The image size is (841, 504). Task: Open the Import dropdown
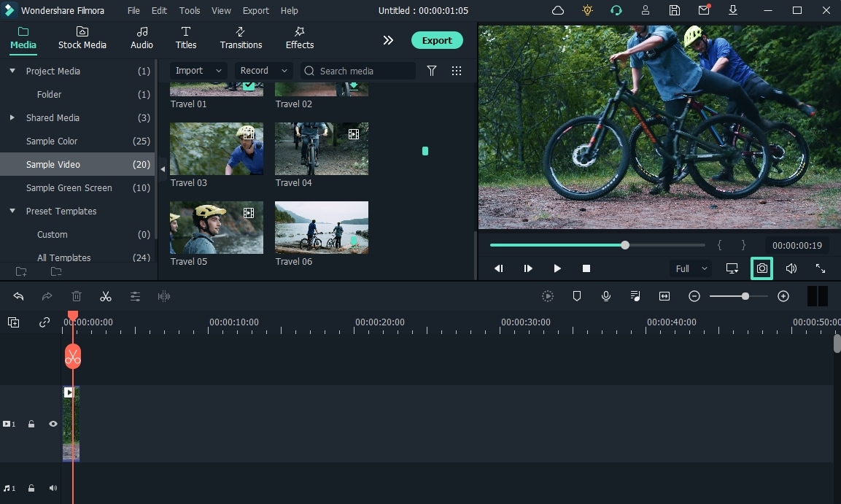[198, 71]
